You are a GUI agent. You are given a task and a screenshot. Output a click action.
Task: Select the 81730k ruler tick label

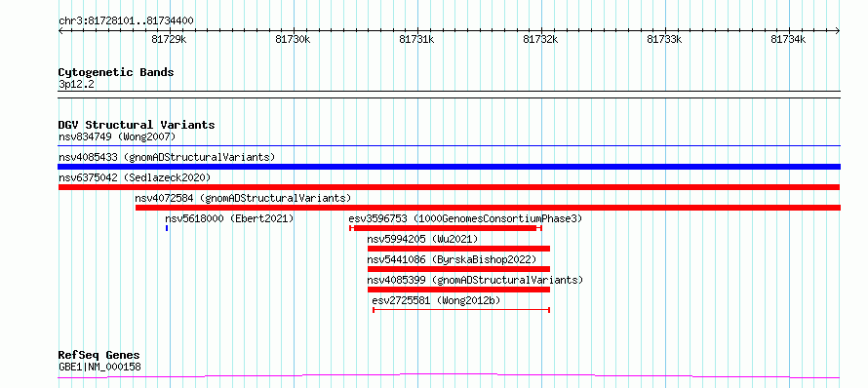click(294, 39)
